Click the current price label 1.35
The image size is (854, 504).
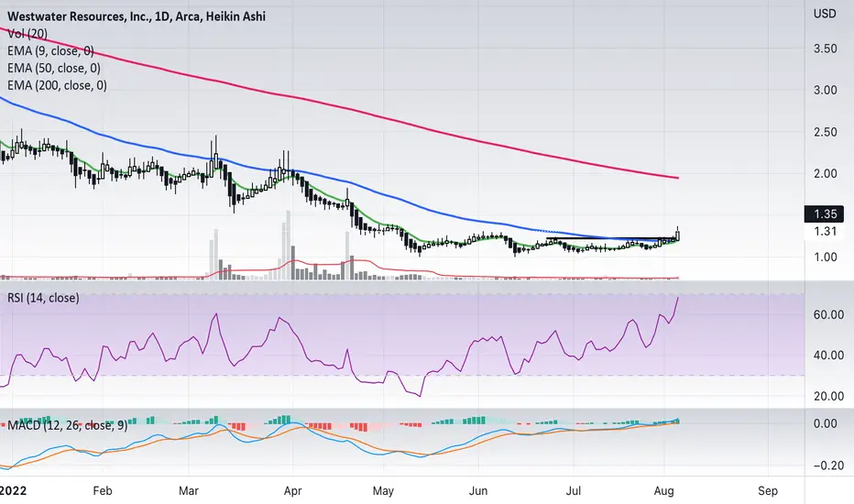[x=824, y=214]
